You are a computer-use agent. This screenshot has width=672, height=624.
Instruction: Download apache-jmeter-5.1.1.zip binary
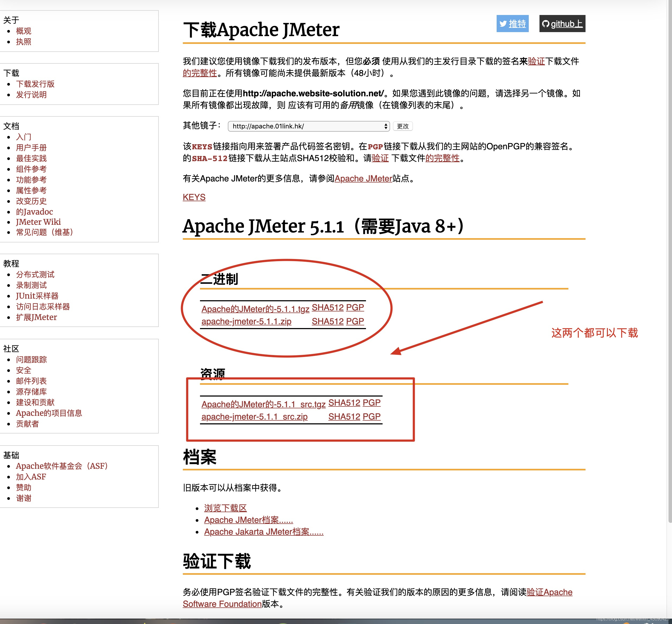[x=246, y=321]
